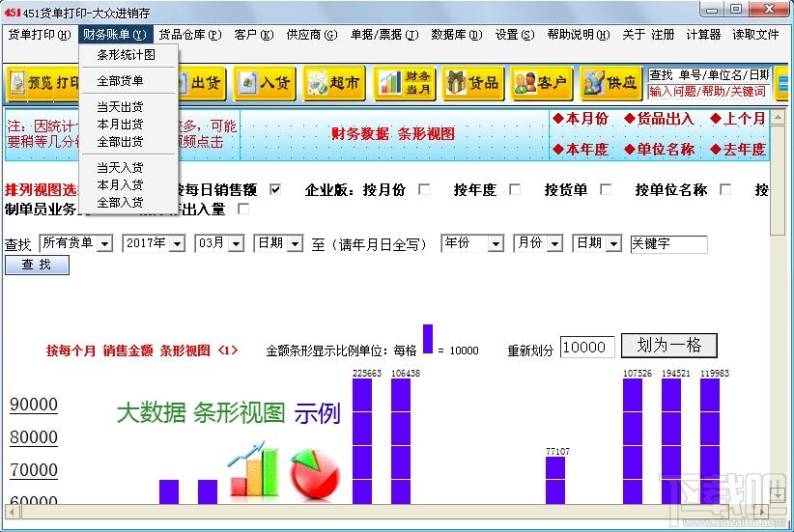Click the 单位名称 link
Viewport: 794px width, 532px height.
click(x=659, y=150)
